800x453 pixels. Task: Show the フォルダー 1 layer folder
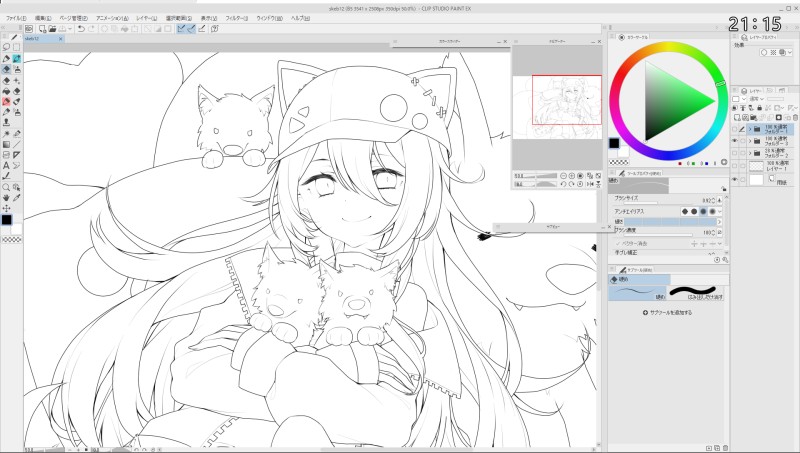(735, 130)
